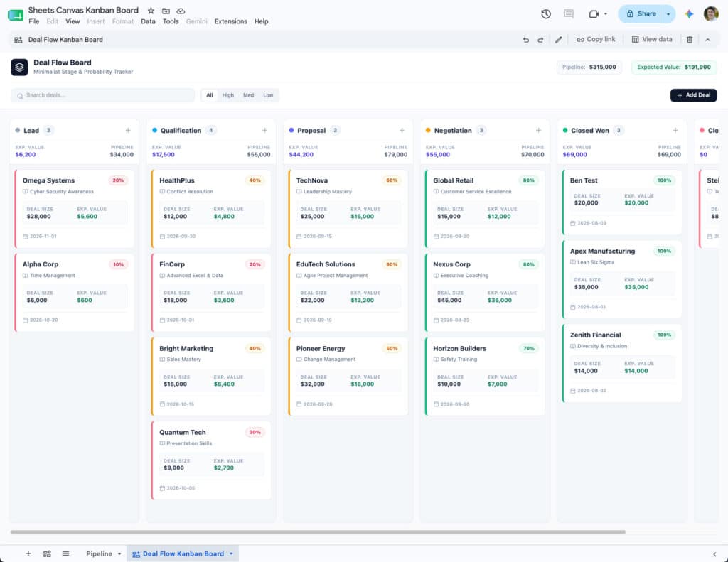
Task: Click the redo arrow in canvas toolbar
Action: 540,40
